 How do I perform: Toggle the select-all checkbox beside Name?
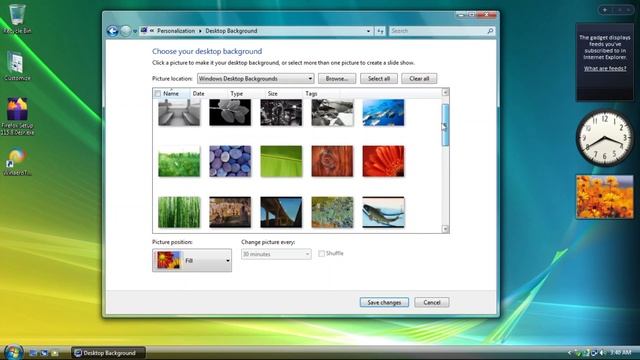coord(158,94)
